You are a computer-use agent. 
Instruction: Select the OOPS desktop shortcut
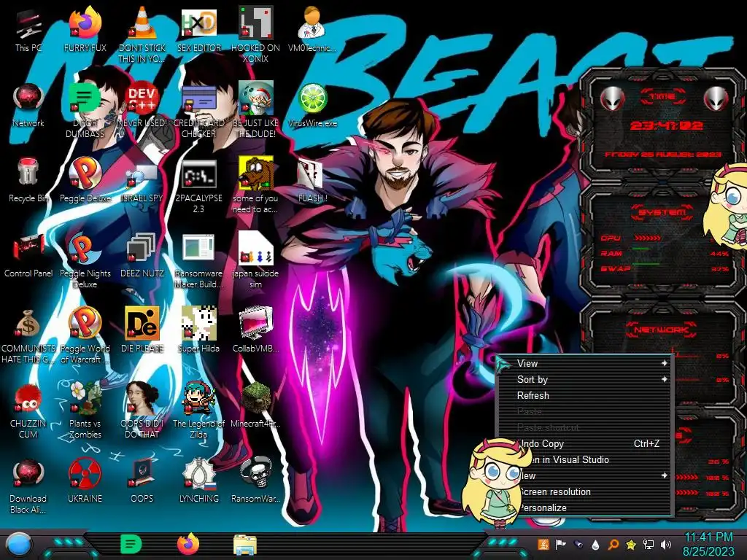142,480
